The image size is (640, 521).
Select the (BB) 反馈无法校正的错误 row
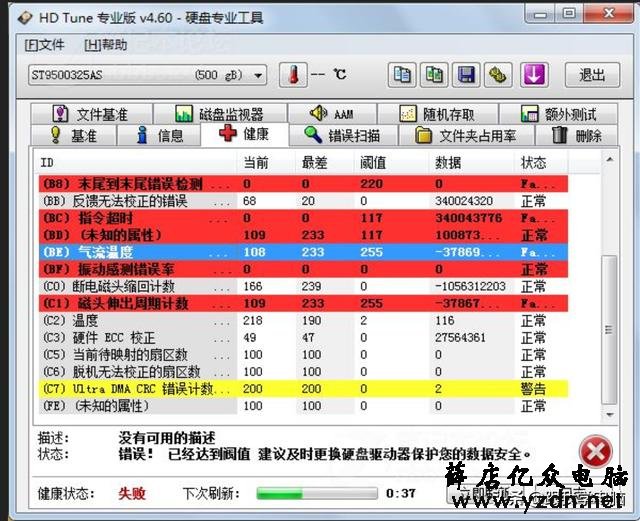pyautogui.click(x=303, y=201)
